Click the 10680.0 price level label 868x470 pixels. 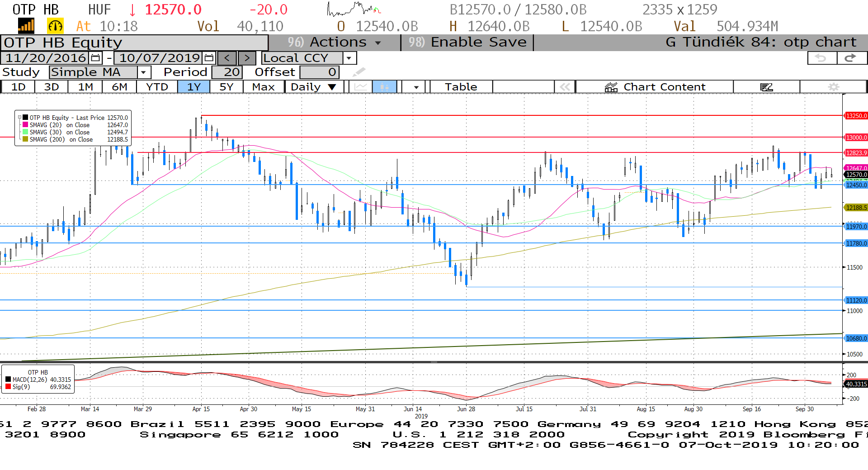[x=856, y=338]
